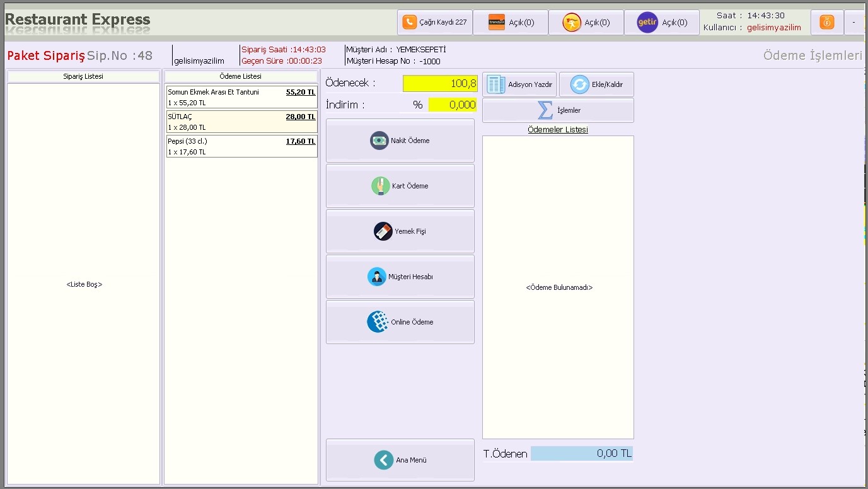868x489 pixels.
Task: Click the blue globe Online Ödeme icon
Action: (x=378, y=322)
